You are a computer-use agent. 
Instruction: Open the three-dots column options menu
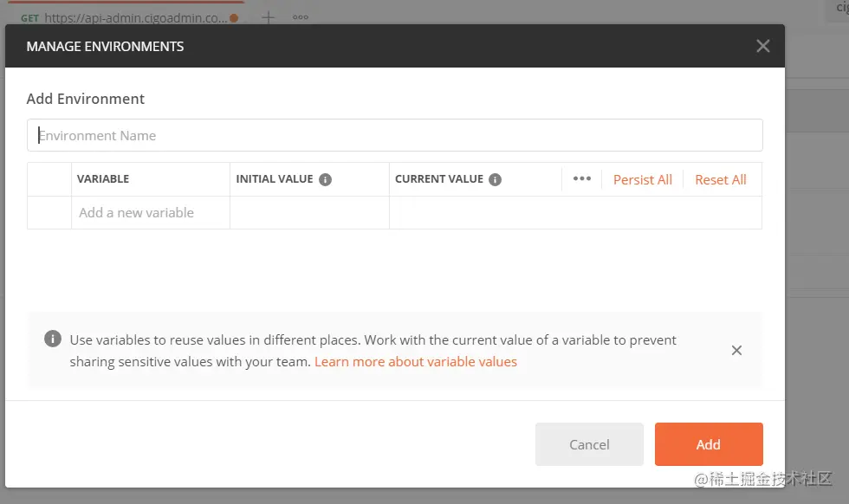582,179
